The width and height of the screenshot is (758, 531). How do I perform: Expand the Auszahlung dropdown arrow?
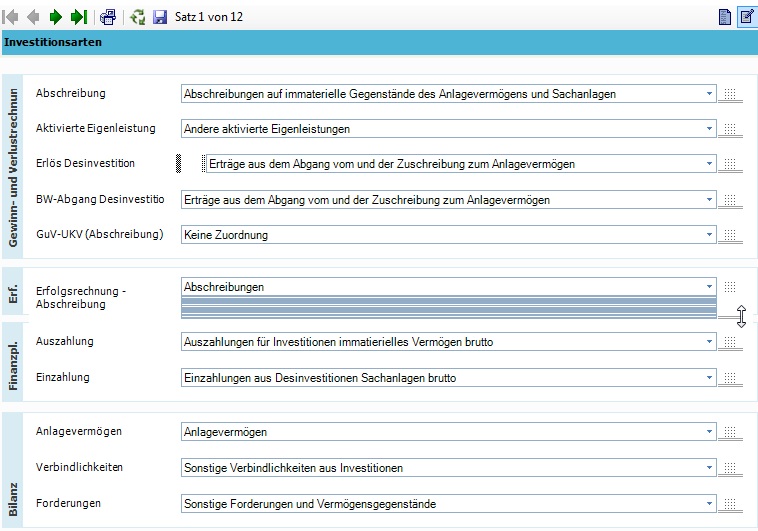click(709, 341)
